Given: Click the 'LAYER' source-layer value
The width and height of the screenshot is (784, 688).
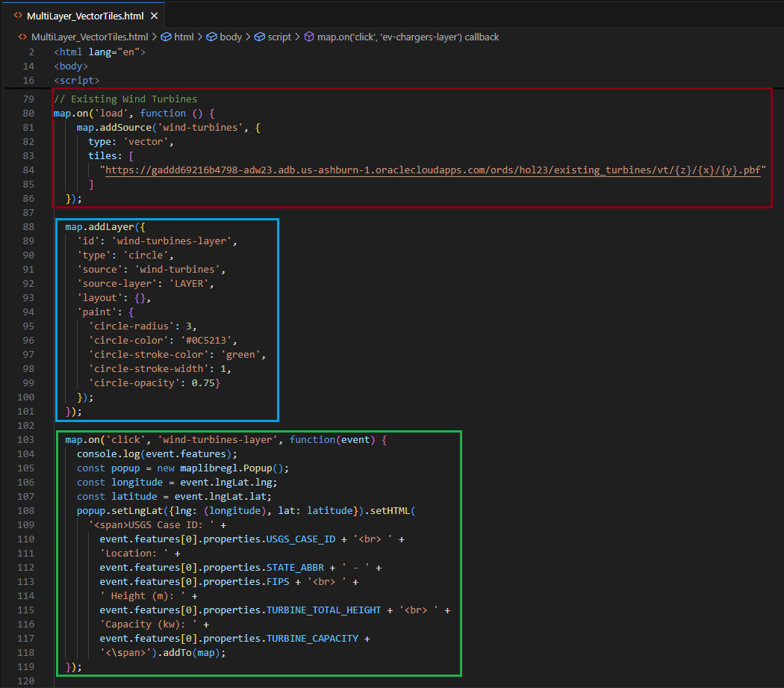Looking at the screenshot, I should [x=189, y=284].
